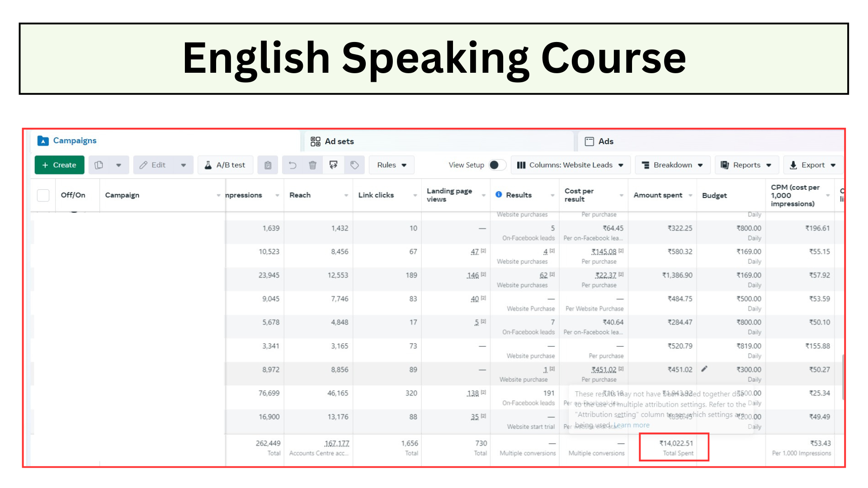The width and height of the screenshot is (868, 488).
Task: Click the tag label icon
Action: pyautogui.click(x=354, y=165)
